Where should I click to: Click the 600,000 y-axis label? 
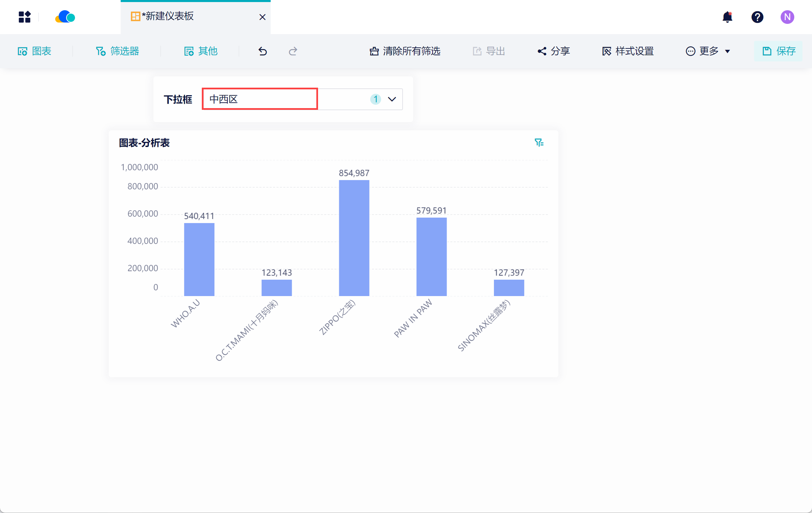[143, 214]
